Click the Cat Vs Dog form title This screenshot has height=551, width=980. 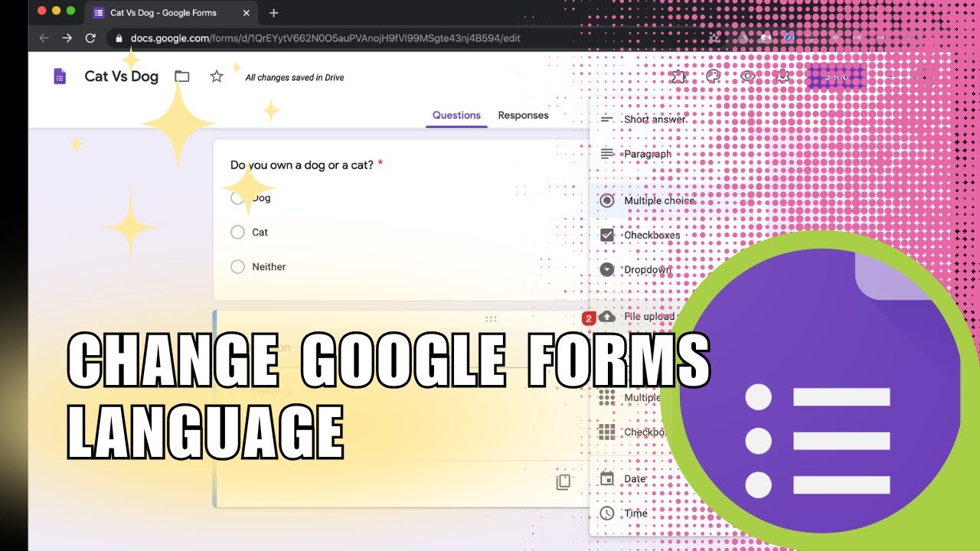tap(121, 77)
